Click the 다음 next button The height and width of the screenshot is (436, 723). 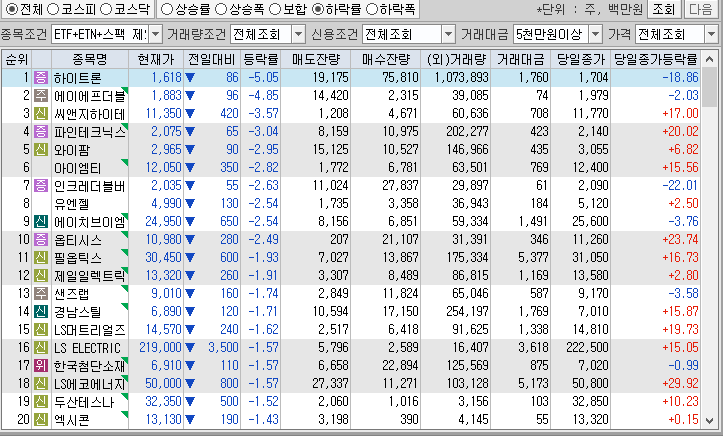[x=701, y=9]
